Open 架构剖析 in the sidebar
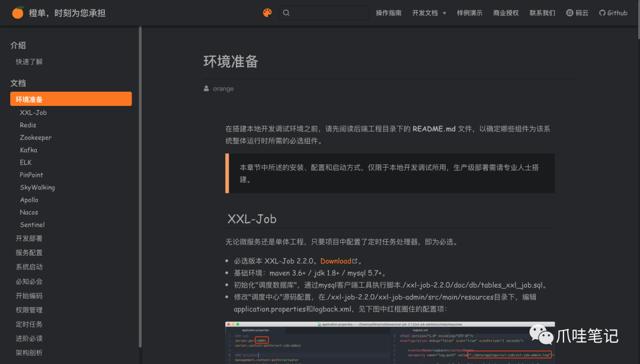The height and width of the screenshot is (364, 640). coord(29,353)
